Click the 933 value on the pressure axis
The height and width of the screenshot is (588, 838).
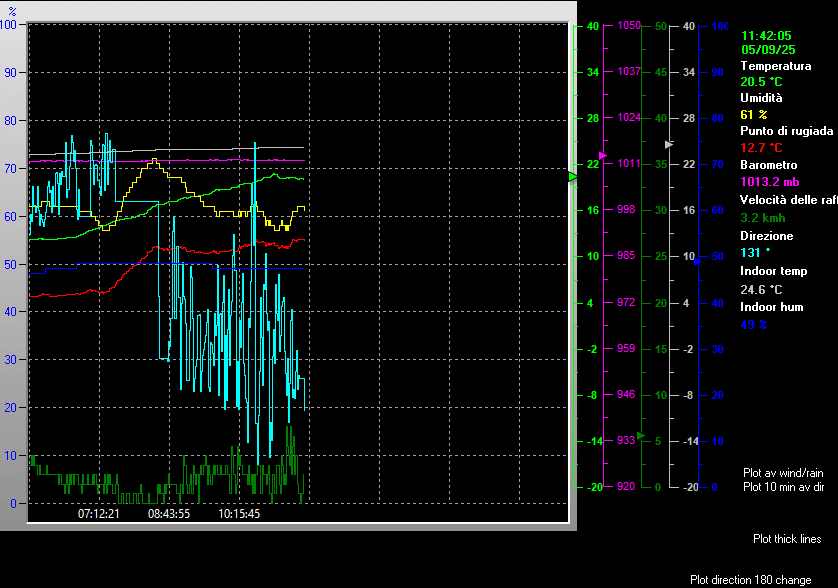pyautogui.click(x=626, y=440)
